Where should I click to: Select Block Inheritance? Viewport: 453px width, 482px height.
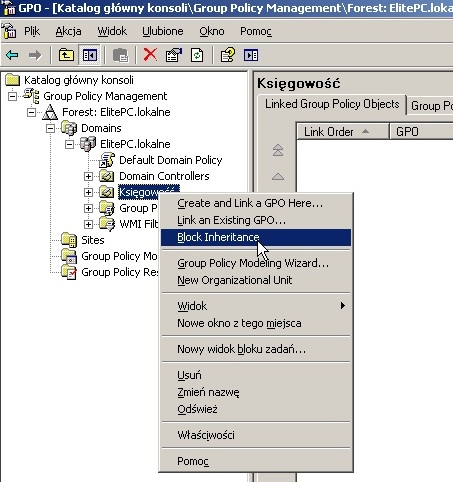click(256, 237)
